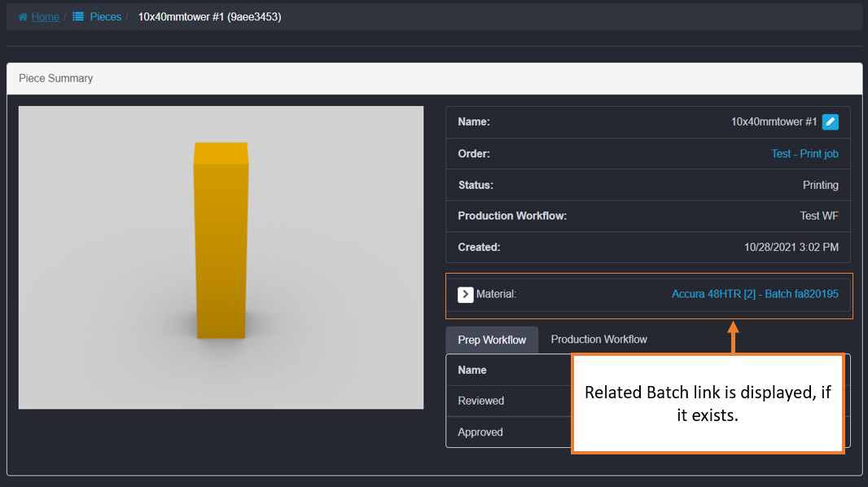Select the Approved workflow row
868x487 pixels.
[480, 432]
